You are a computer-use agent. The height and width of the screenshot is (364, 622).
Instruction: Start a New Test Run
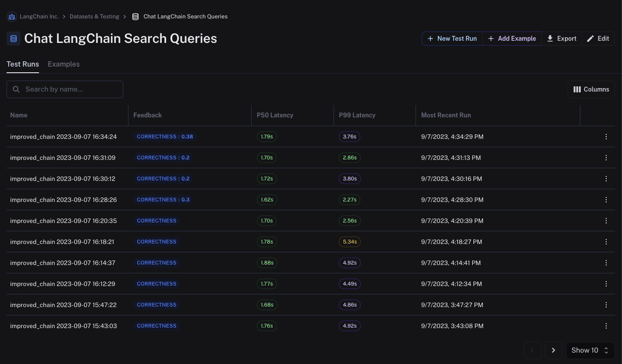tap(452, 39)
